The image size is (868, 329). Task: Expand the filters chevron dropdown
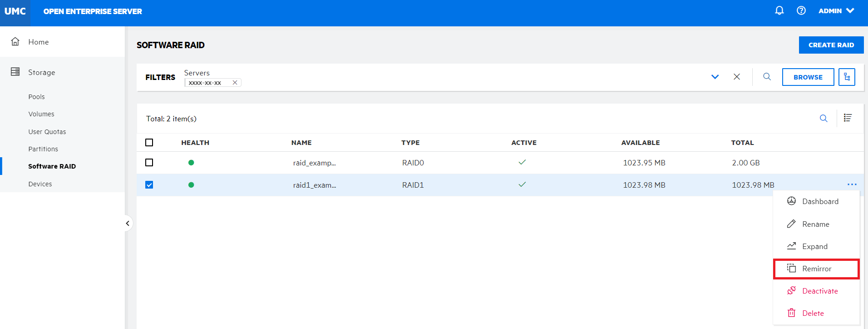click(x=715, y=77)
